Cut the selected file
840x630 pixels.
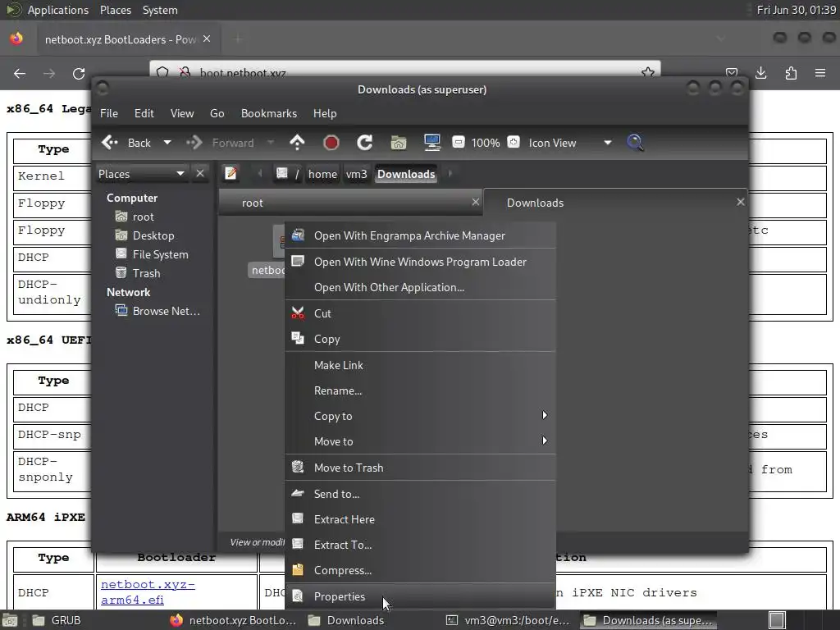point(421,313)
